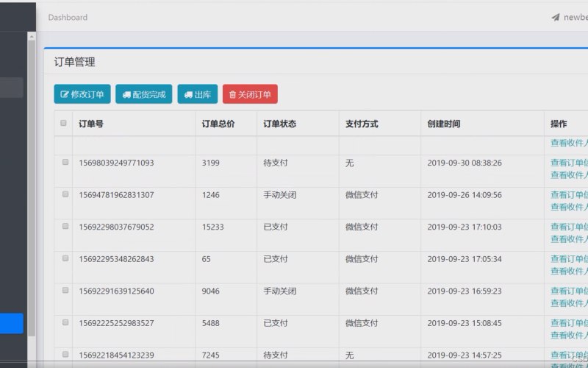Screen dimensions: 588x368
Task: Click order number 15698039249771093
Action: [116, 163]
